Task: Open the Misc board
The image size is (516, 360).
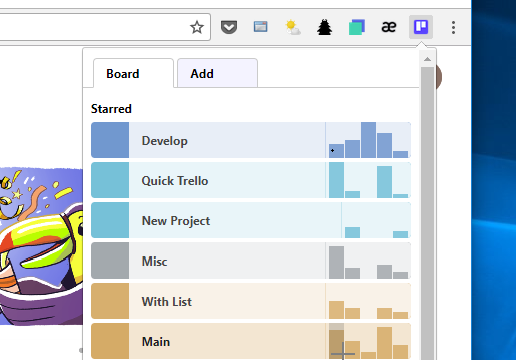Action: 251,261
